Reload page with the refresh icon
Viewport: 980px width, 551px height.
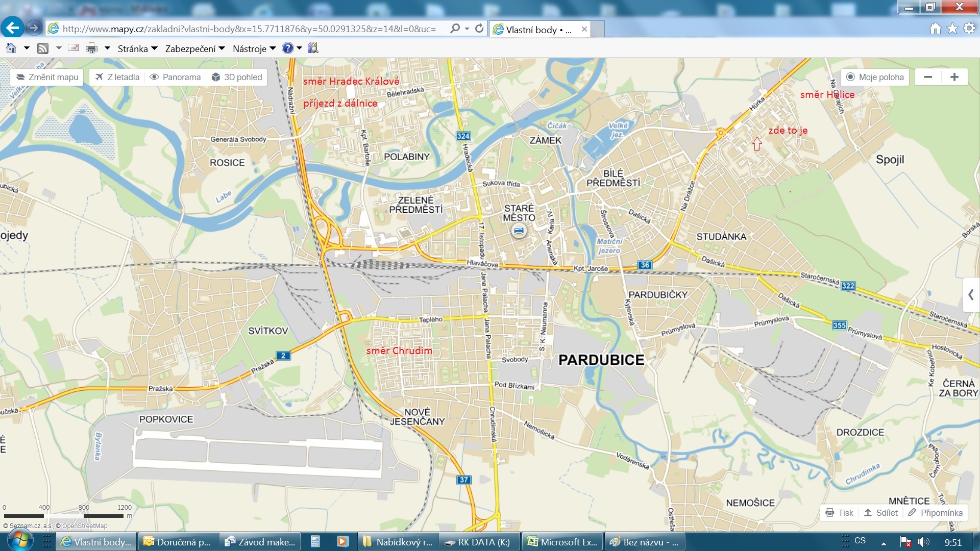tap(479, 29)
